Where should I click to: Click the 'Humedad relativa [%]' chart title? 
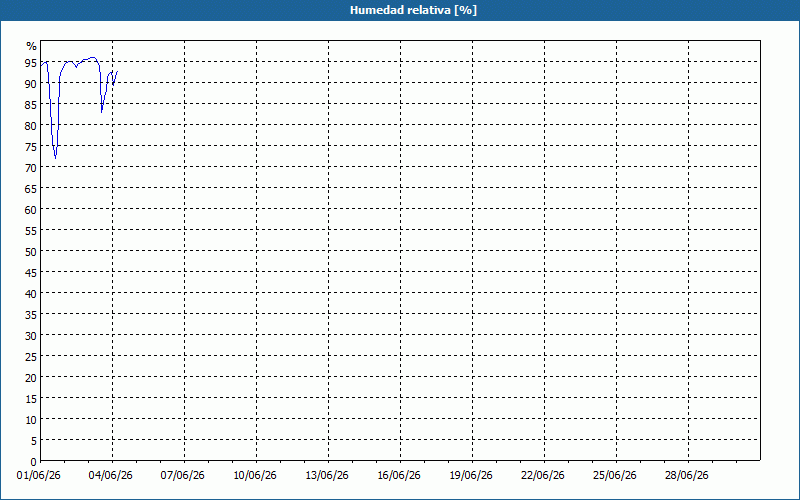click(x=413, y=10)
